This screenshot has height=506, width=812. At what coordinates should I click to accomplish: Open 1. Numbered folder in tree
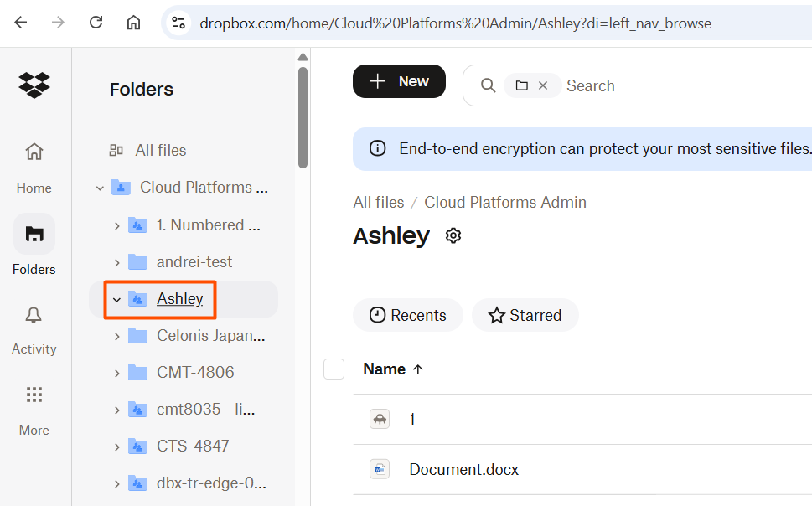pyautogui.click(x=208, y=225)
